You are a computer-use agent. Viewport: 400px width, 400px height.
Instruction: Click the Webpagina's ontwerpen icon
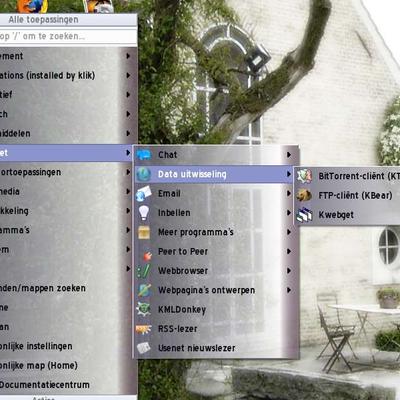coord(144,290)
